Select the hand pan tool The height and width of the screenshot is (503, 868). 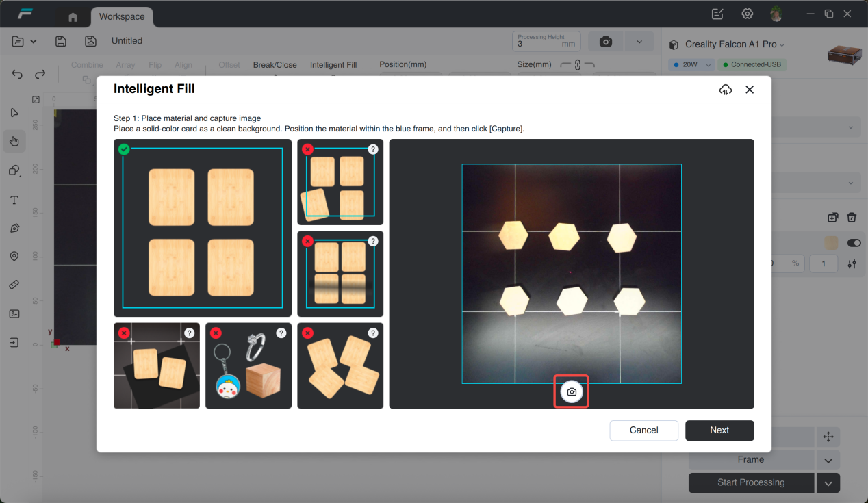14,142
